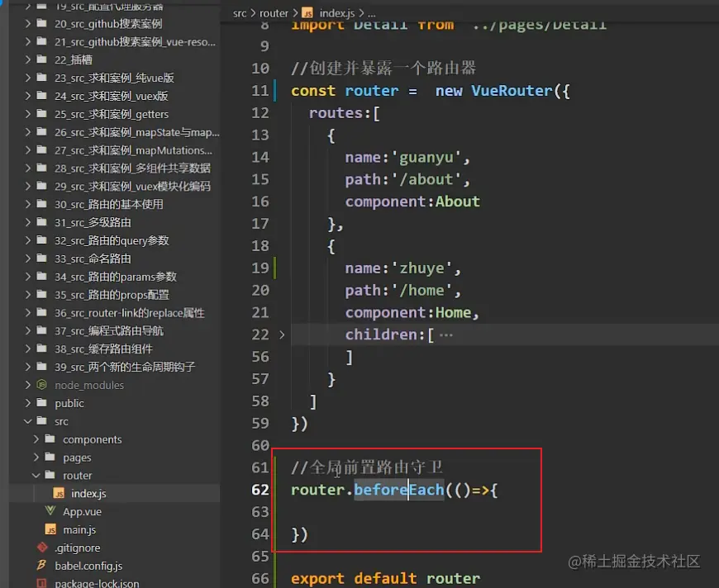Click component:About on line 16
The height and width of the screenshot is (588, 719).
click(412, 202)
